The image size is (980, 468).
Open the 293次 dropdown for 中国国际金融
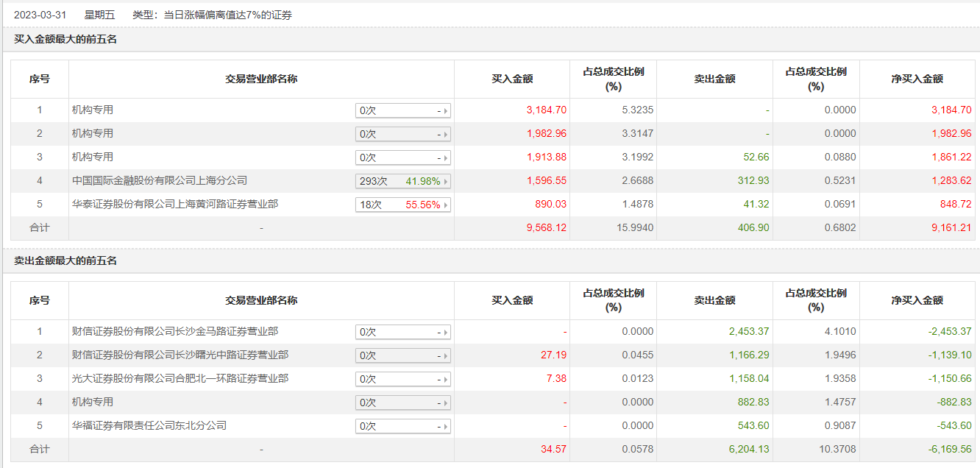point(402,181)
